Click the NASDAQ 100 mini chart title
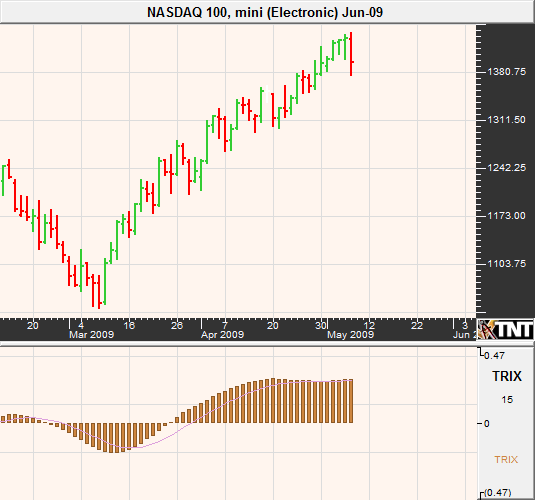535x500 pixels. click(x=265, y=13)
